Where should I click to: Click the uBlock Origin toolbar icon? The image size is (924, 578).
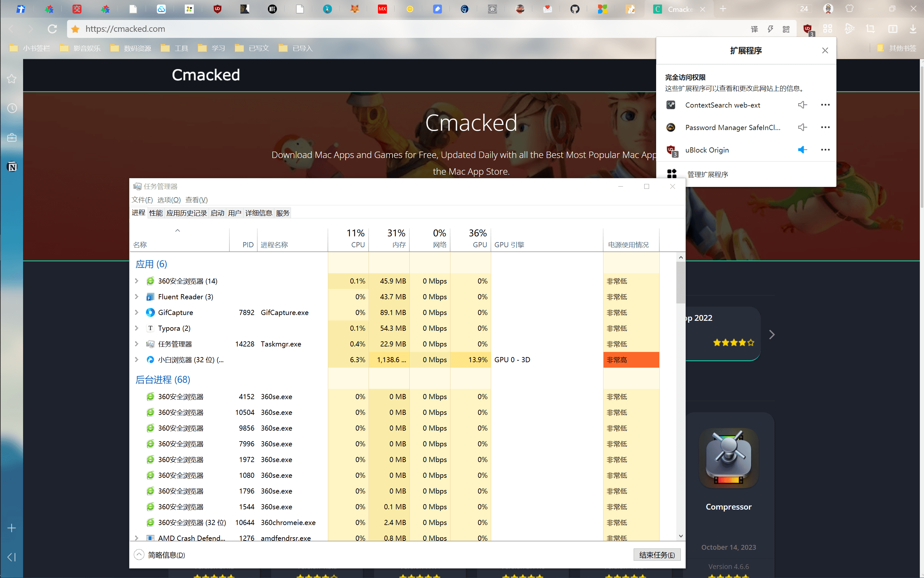coord(808,29)
